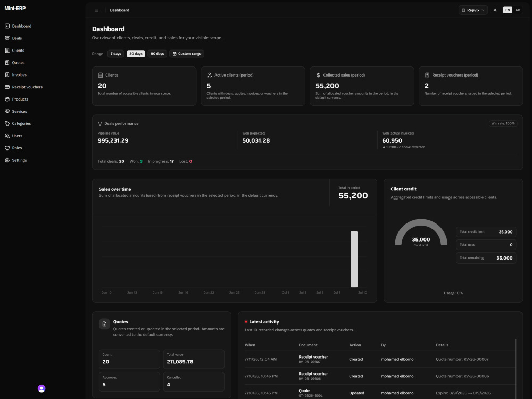Click the Receipt vouchers card icon

coord(427,76)
